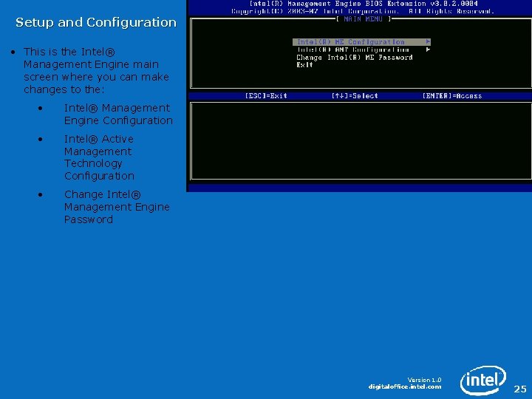Viewport: 532px width, 399px height.
Task: Choose Change Intel(R) ME Password
Action: (354, 58)
